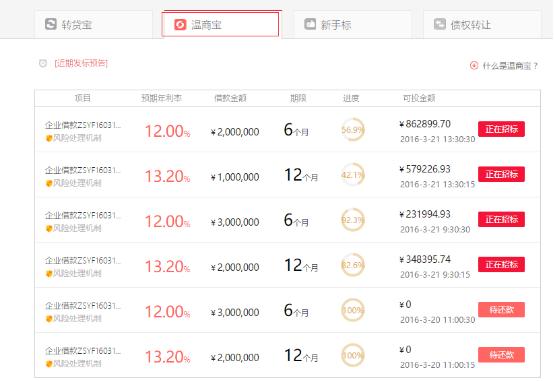
Task: Click ¥3,000,000 amount in the 92.3% row
Action: click(235, 222)
